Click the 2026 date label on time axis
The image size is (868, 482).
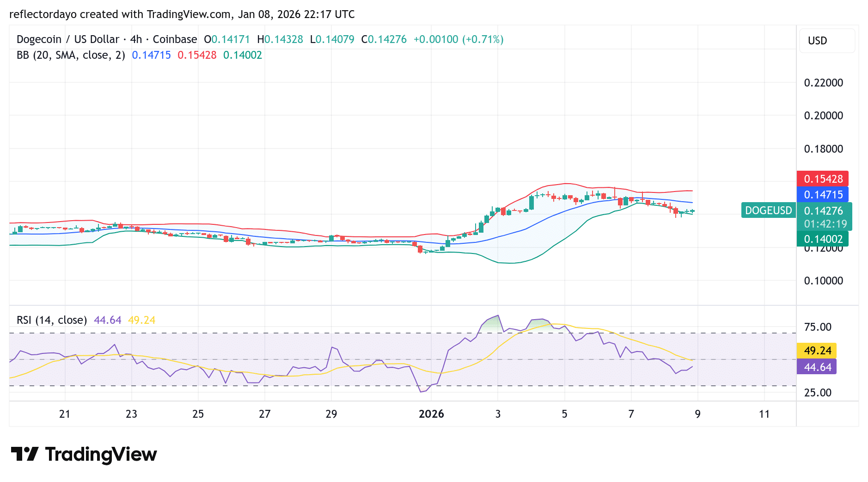coord(431,414)
